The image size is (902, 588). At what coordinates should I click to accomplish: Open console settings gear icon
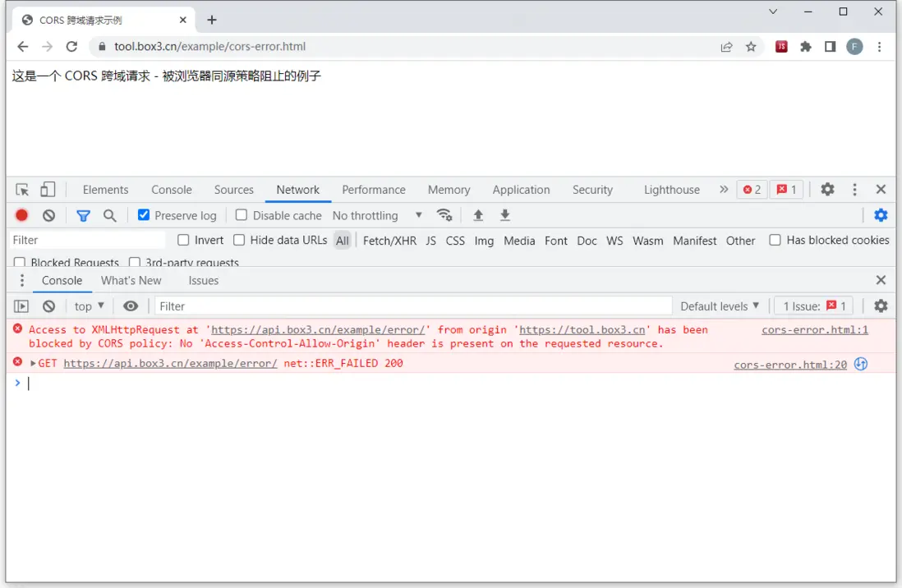click(x=881, y=306)
